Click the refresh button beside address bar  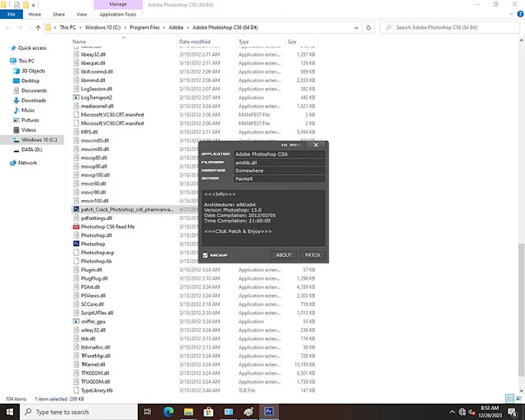coord(368,27)
